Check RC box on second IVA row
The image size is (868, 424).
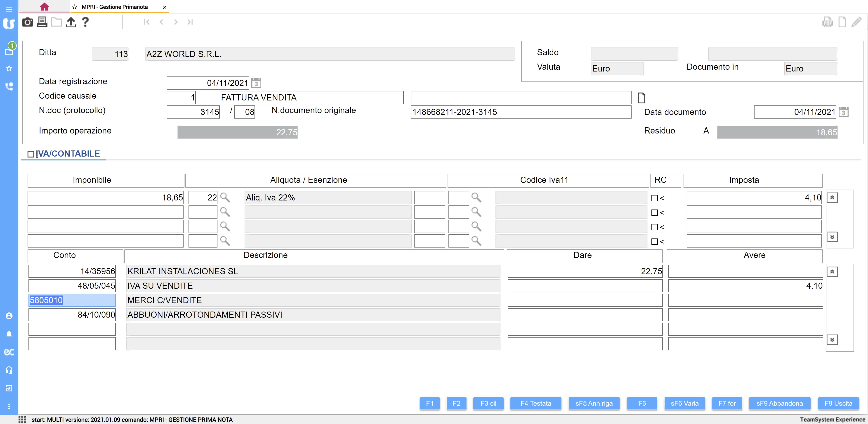(x=654, y=213)
